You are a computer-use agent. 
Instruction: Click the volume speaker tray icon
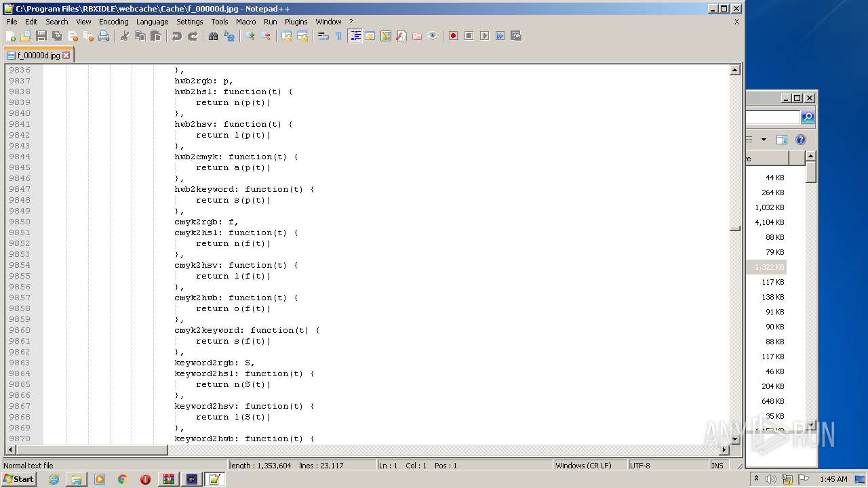771,479
